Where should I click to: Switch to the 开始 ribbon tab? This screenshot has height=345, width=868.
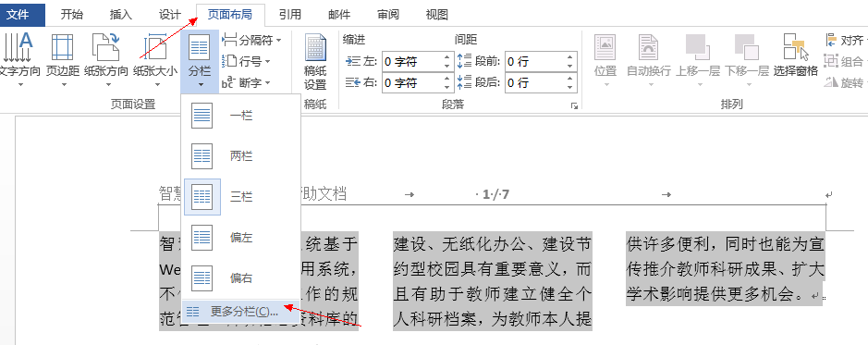click(x=72, y=15)
